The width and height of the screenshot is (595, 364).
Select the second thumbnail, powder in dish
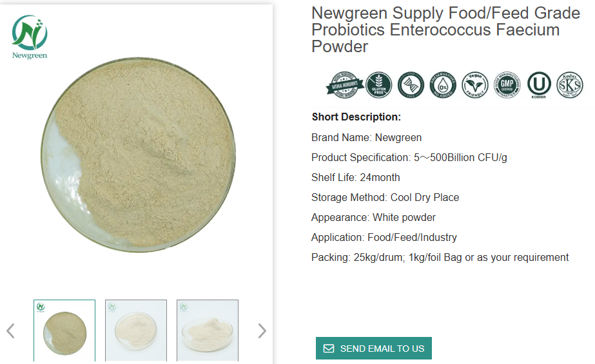pyautogui.click(x=136, y=330)
